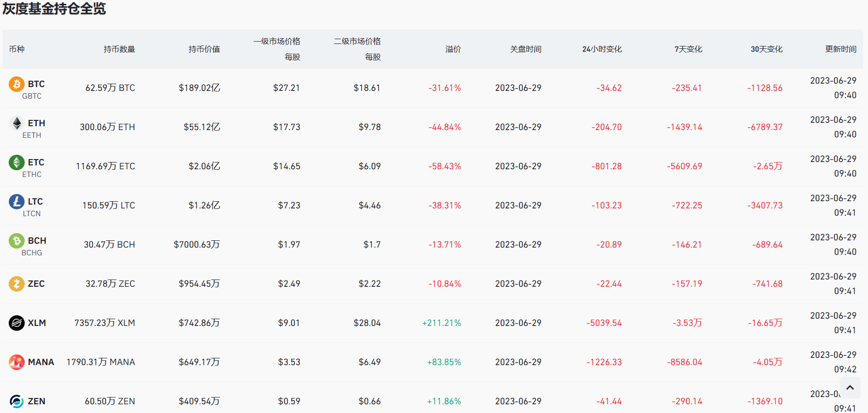The width and height of the screenshot is (868, 413).
Task: Sort by 持币数量 column header
Action: tap(119, 49)
